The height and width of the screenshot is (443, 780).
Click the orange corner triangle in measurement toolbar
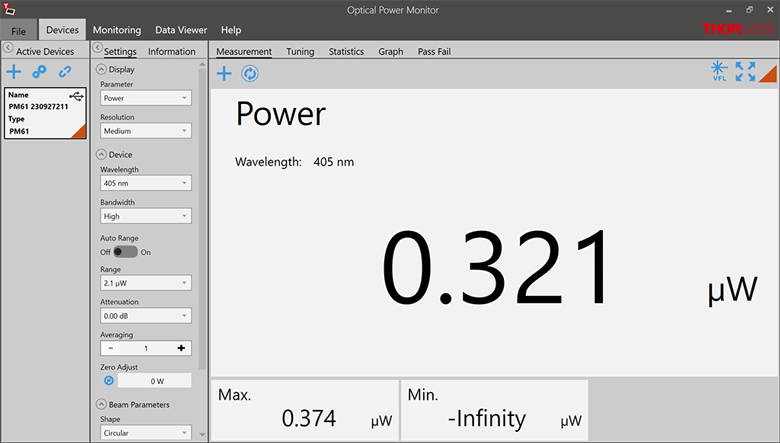point(770,76)
